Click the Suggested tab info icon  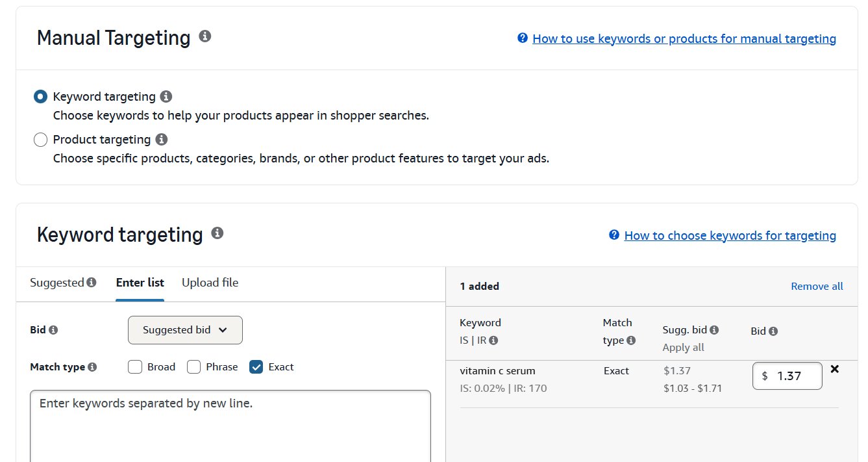[x=92, y=282]
